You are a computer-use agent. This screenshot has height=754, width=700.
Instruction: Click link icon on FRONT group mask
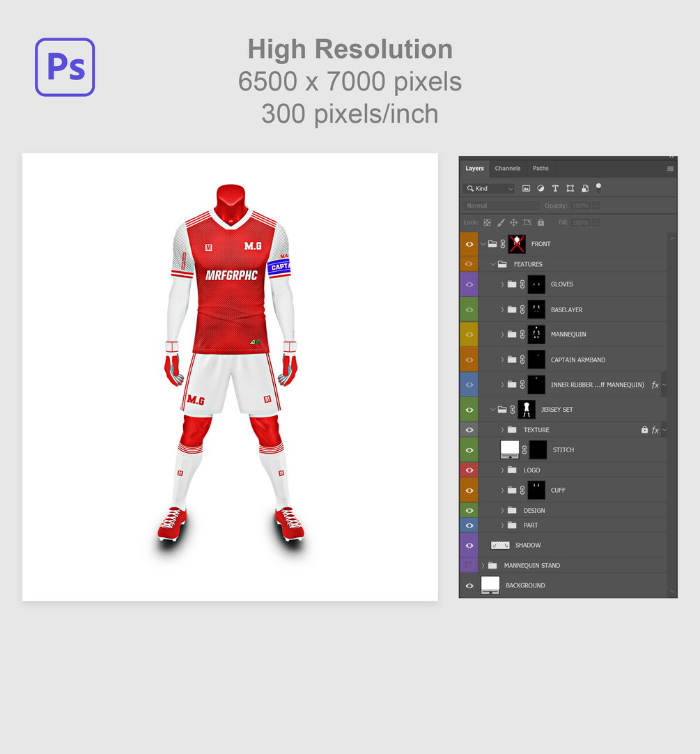click(x=503, y=245)
